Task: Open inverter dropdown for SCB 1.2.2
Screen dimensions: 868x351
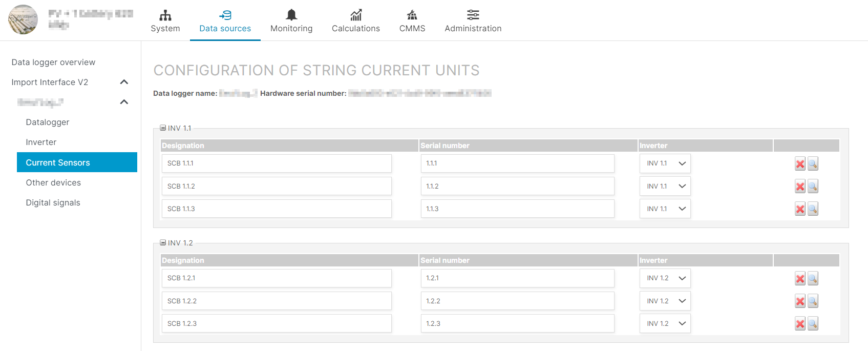Action: click(x=665, y=301)
